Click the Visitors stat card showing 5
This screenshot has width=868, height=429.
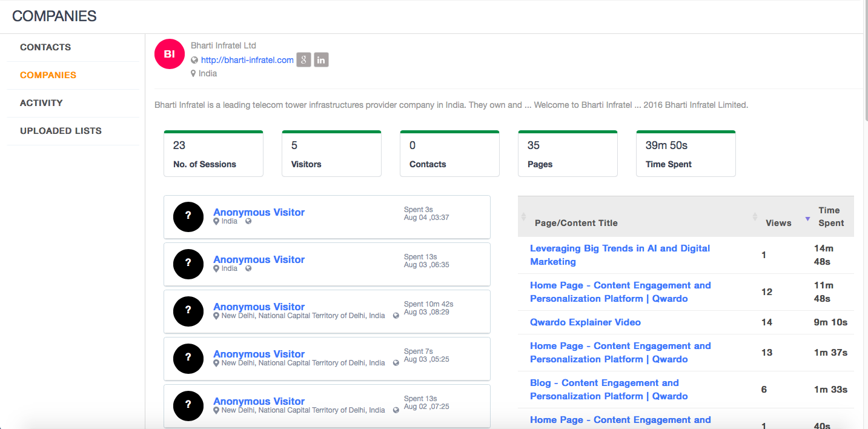tap(331, 154)
